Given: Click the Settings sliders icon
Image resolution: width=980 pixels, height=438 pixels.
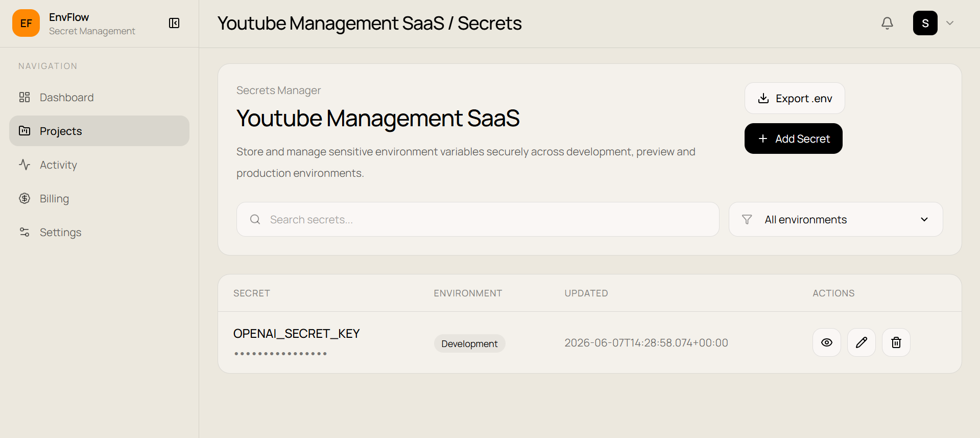Looking at the screenshot, I should tap(25, 232).
